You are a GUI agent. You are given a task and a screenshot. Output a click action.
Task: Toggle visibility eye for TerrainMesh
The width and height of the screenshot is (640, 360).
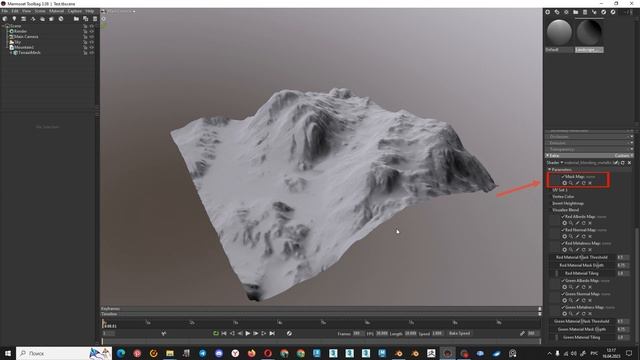(x=91, y=53)
